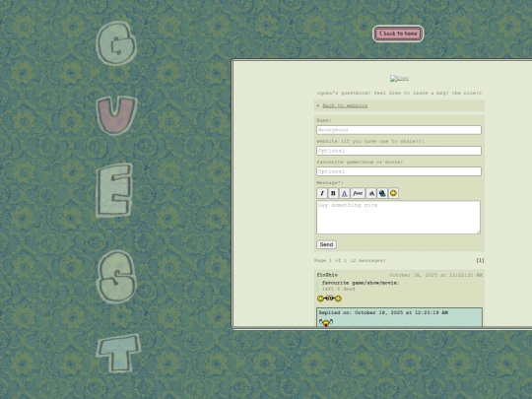The image size is (532, 399).
Task: Click the website input field
Action: [399, 151]
